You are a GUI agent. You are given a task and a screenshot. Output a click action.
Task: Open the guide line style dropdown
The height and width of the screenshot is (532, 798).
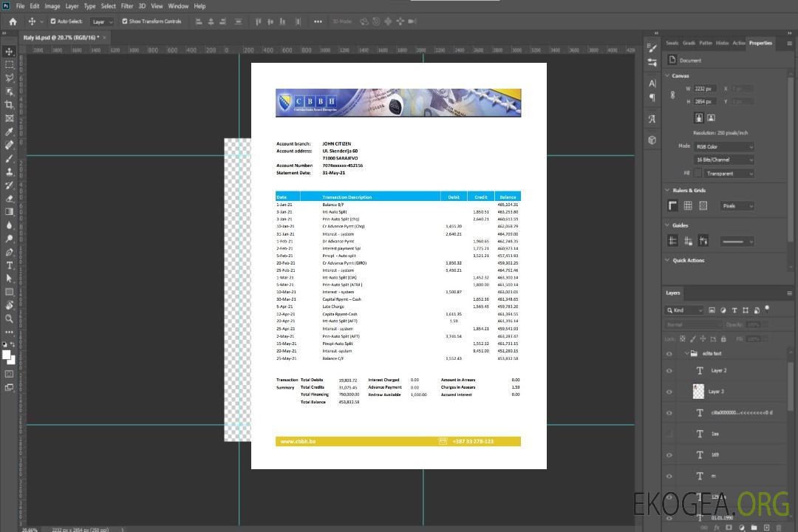pyautogui.click(x=737, y=242)
